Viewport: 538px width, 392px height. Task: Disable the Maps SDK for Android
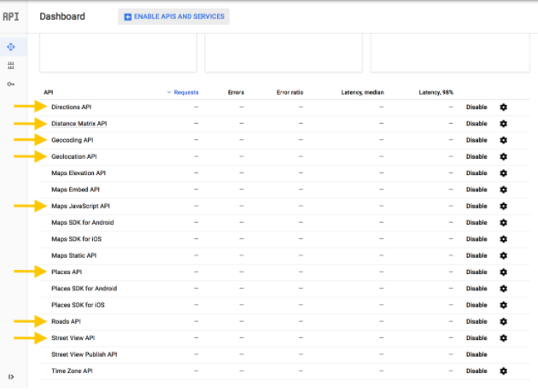pyautogui.click(x=477, y=222)
